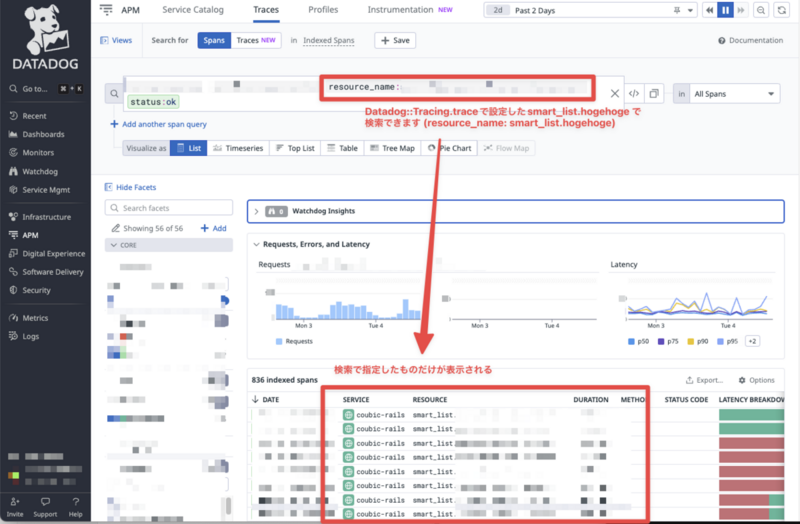
Task: Open Recent in the sidebar
Action: 34,116
